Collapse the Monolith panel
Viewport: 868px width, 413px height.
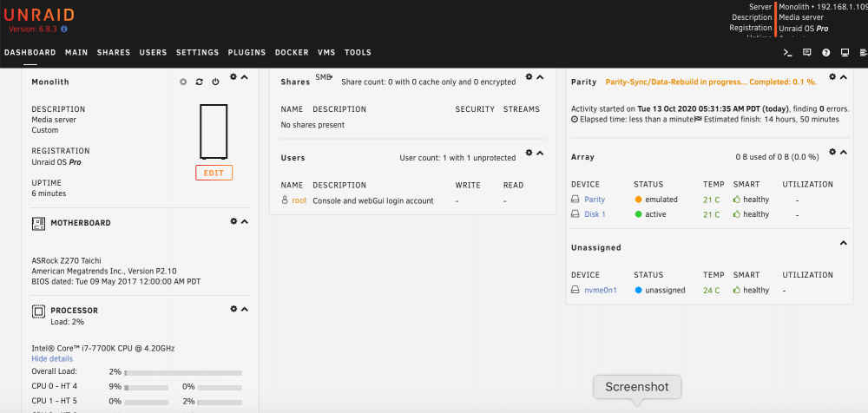coord(245,77)
